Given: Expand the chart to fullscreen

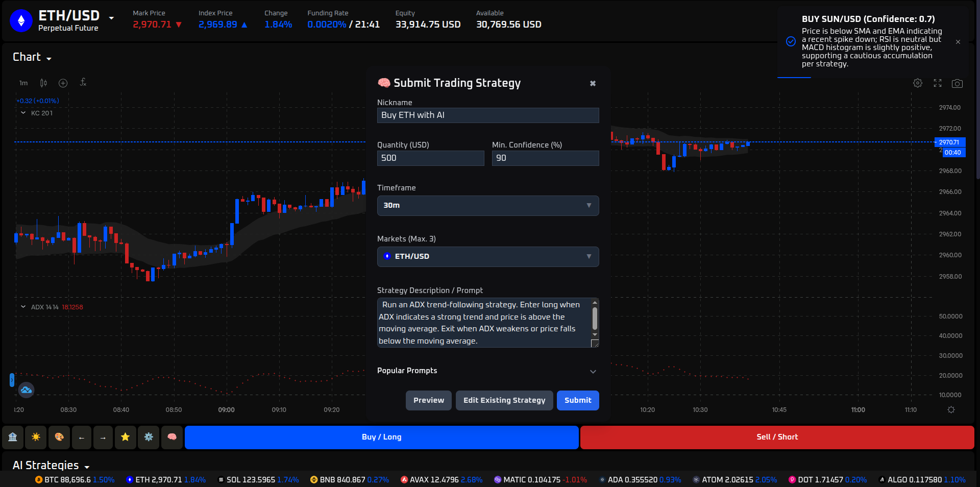Looking at the screenshot, I should [x=937, y=83].
